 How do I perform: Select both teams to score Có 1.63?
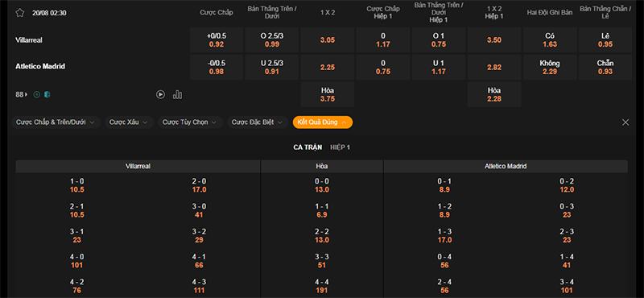pos(550,40)
